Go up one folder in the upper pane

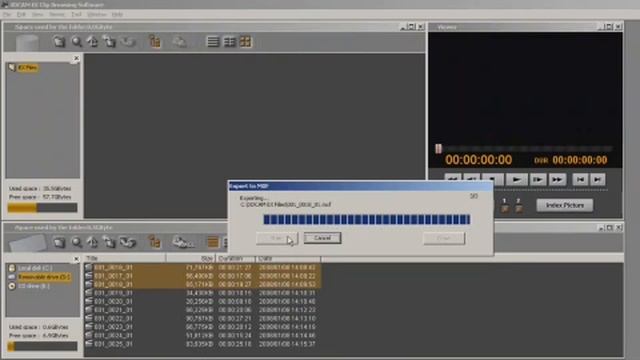pyautogui.click(x=93, y=42)
